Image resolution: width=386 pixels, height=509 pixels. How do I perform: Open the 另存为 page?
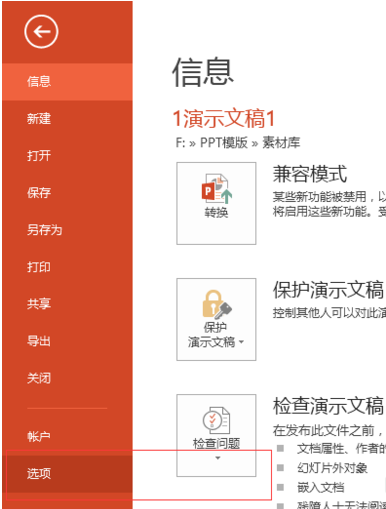coord(67,230)
